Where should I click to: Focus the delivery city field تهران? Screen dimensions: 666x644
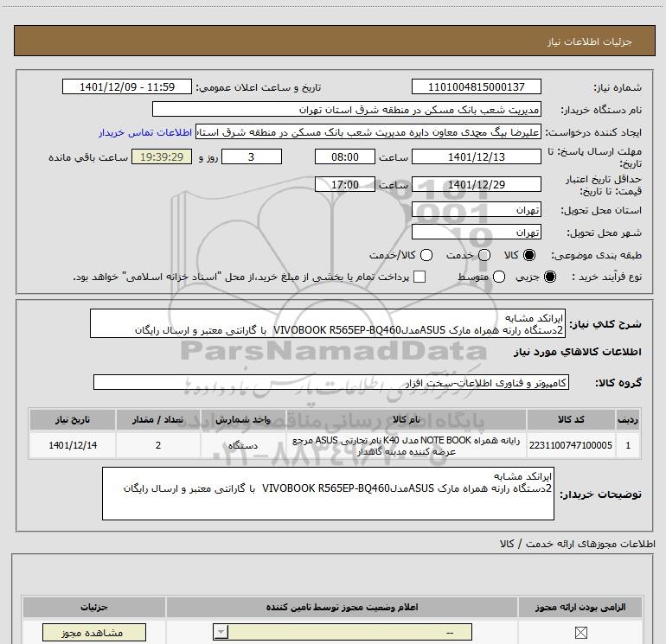point(476,233)
